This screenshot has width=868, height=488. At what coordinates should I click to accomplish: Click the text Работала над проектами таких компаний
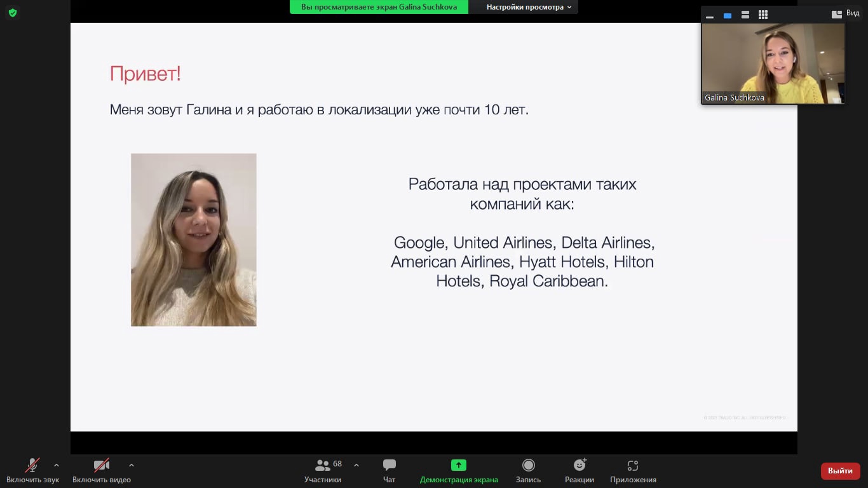(x=522, y=194)
